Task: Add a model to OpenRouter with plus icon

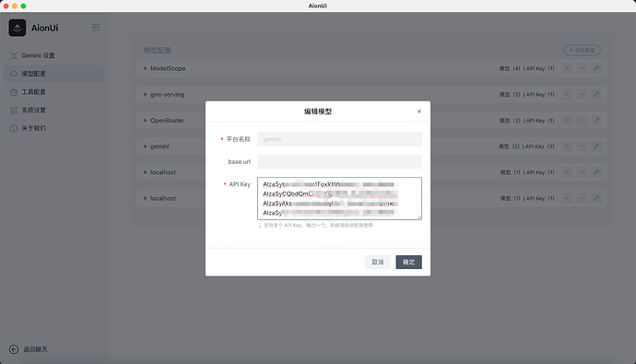Action: [567, 121]
